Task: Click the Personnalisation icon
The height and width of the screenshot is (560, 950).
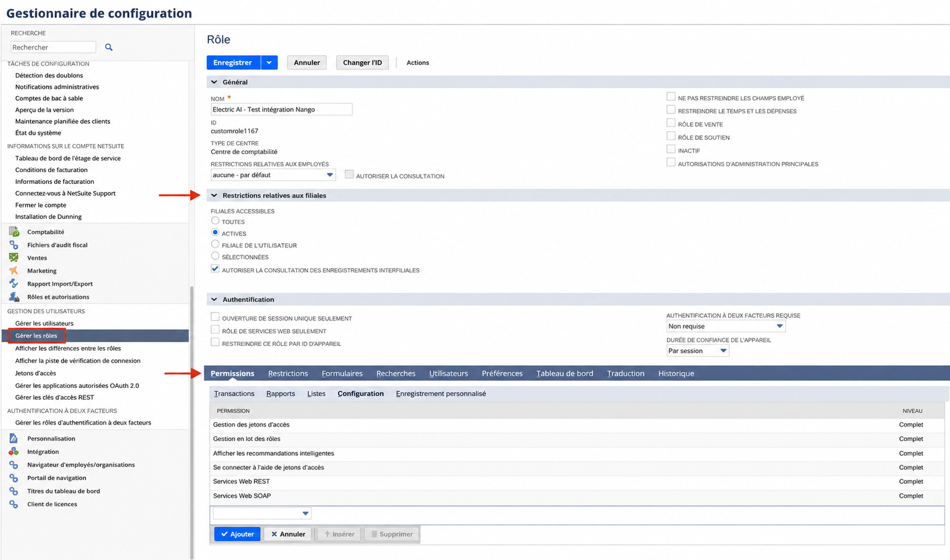Action: click(x=14, y=438)
